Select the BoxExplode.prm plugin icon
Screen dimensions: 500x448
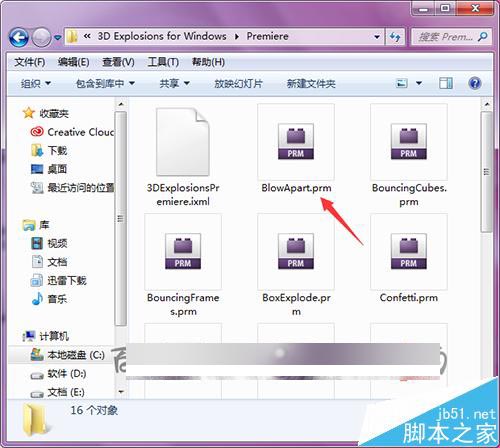296,251
